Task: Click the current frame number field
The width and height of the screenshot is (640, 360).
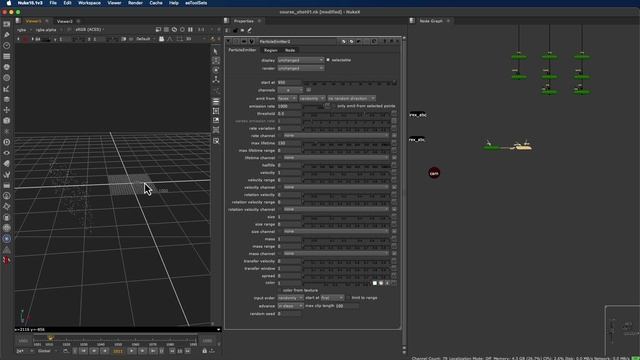Action: pos(118,351)
